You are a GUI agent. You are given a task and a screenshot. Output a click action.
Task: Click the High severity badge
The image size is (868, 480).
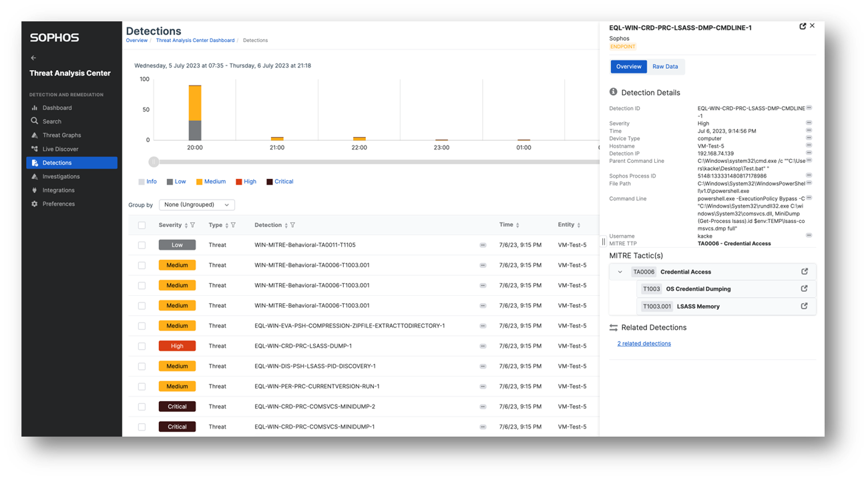177,346
